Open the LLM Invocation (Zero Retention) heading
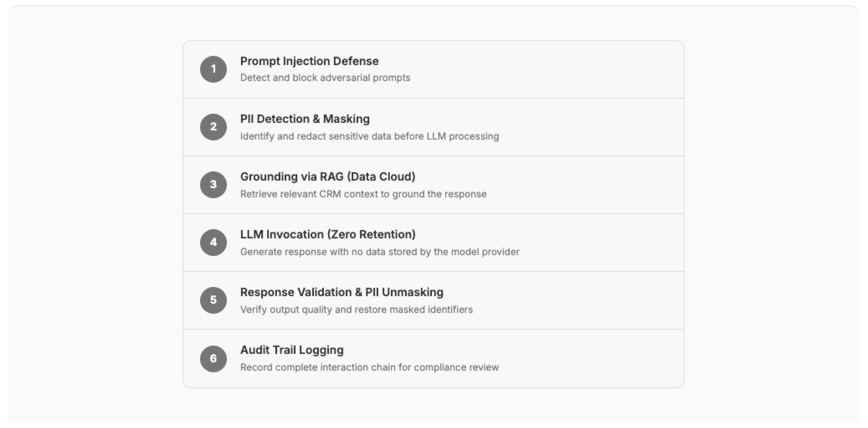Viewport: 868px width, 428px height. click(x=327, y=234)
